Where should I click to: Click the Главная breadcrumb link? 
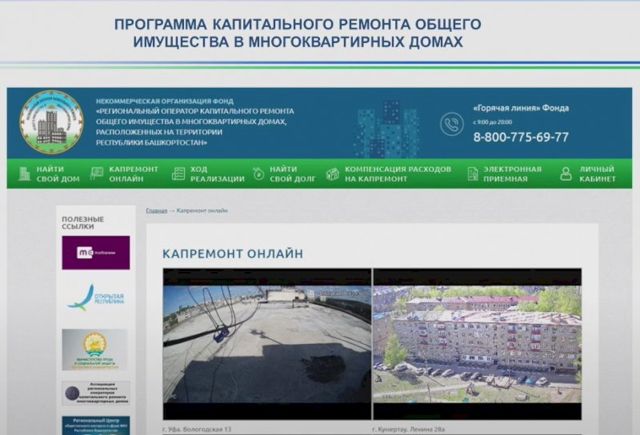pyautogui.click(x=156, y=211)
